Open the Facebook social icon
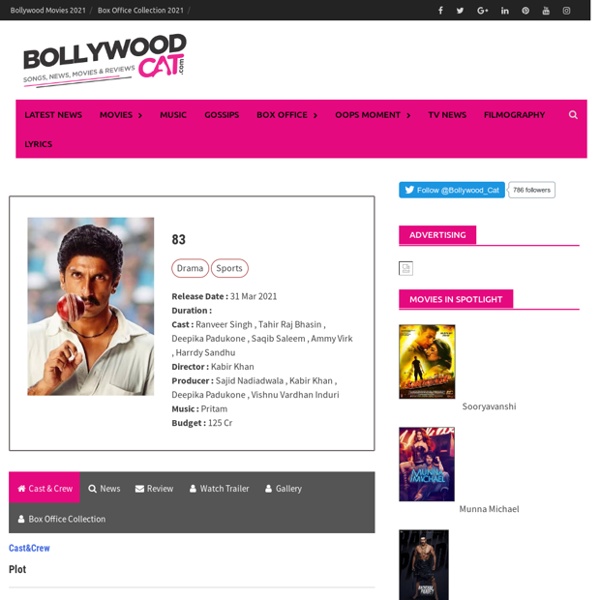Viewport: 600px width, 600px height. pyautogui.click(x=440, y=10)
